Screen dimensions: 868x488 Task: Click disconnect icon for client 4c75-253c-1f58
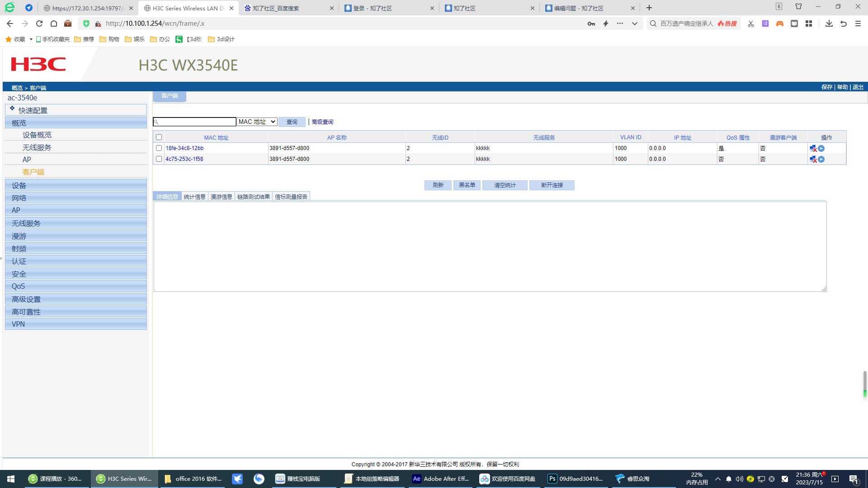click(813, 159)
